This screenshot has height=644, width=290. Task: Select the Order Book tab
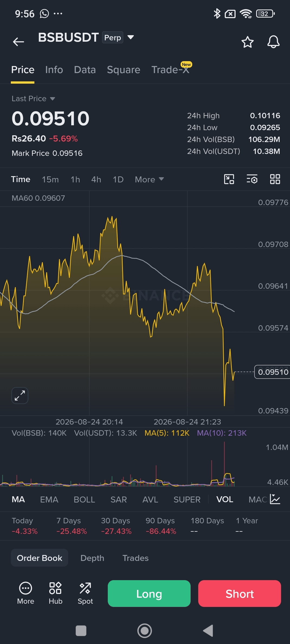[x=40, y=558]
